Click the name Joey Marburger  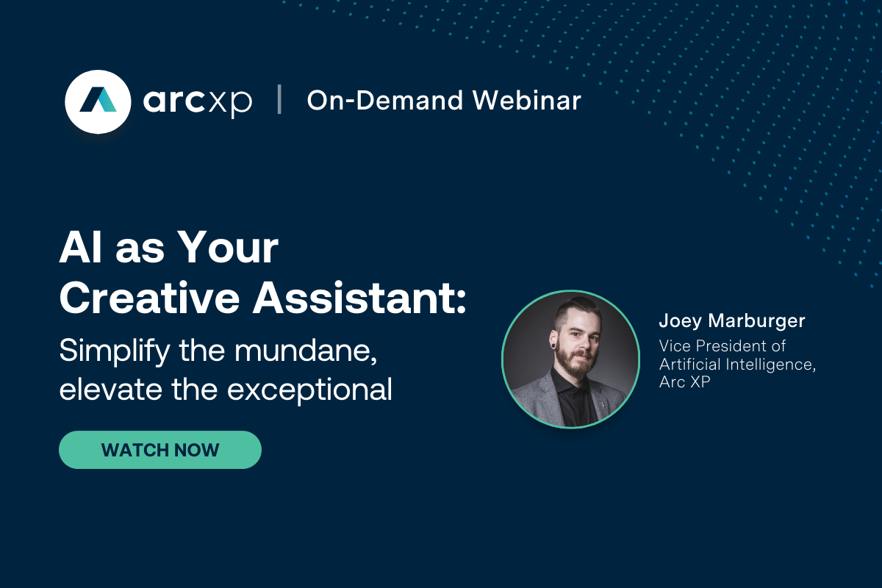tap(732, 321)
